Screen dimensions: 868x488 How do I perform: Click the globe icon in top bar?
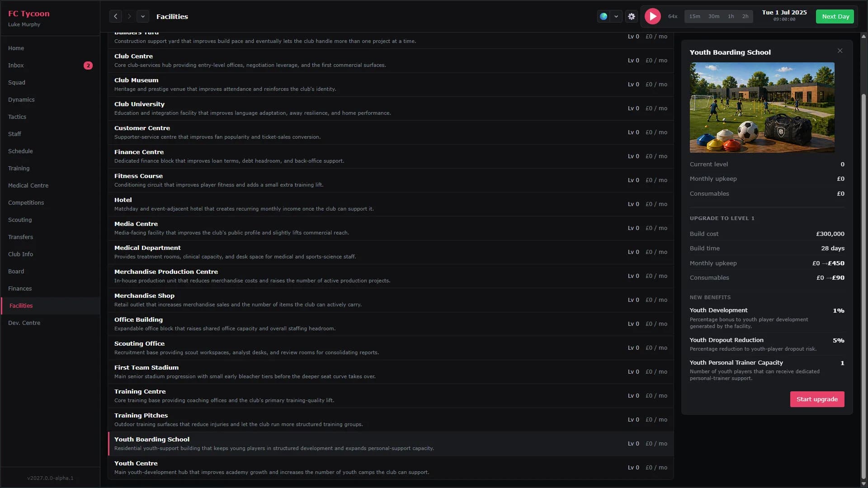click(604, 16)
